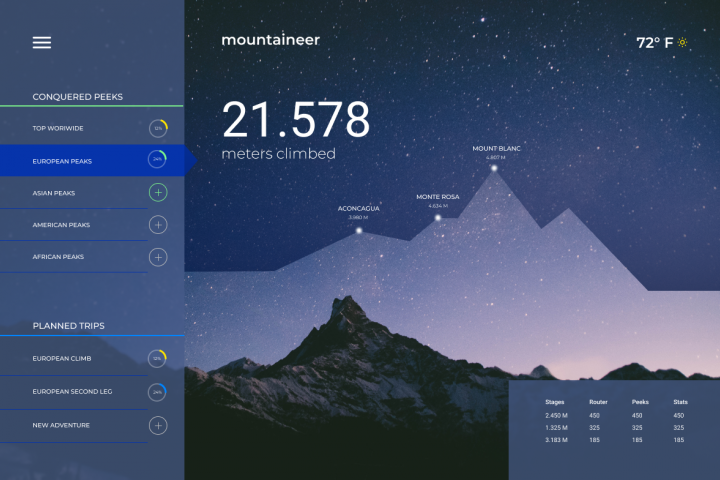
Task: Select the Mount Blanc peak marker
Action: point(494,168)
